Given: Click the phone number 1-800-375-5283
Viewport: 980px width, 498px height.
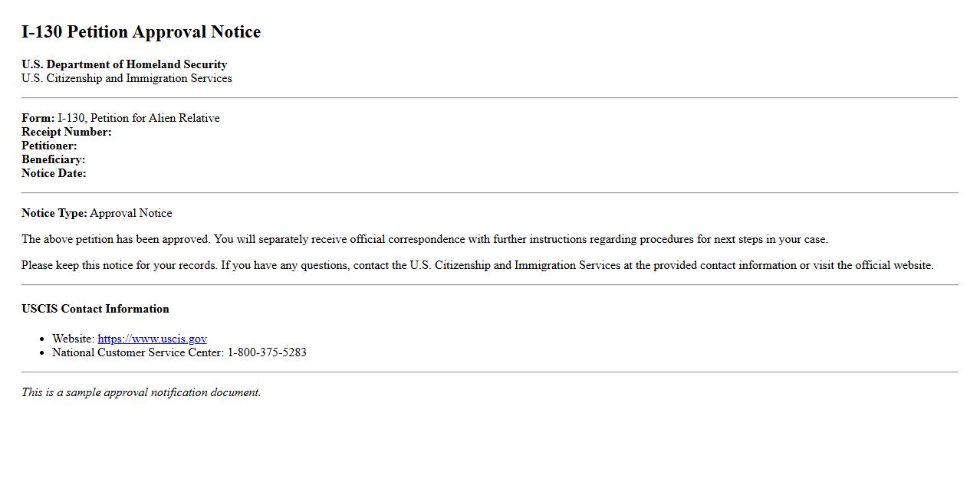Looking at the screenshot, I should 267,352.
